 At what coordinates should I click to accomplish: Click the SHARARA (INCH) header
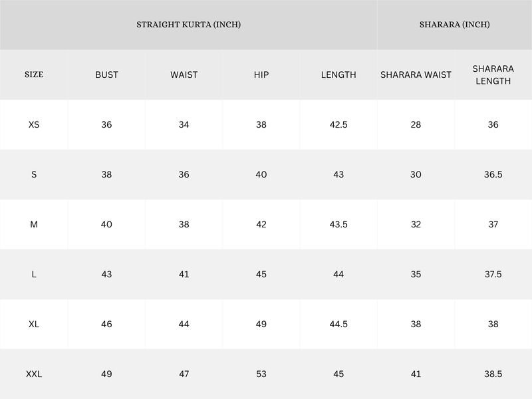(454, 25)
